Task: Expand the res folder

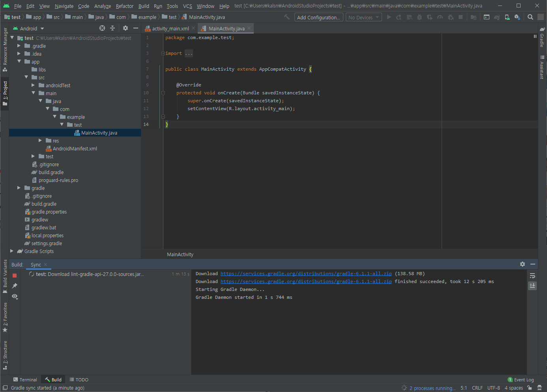Action: pos(40,141)
